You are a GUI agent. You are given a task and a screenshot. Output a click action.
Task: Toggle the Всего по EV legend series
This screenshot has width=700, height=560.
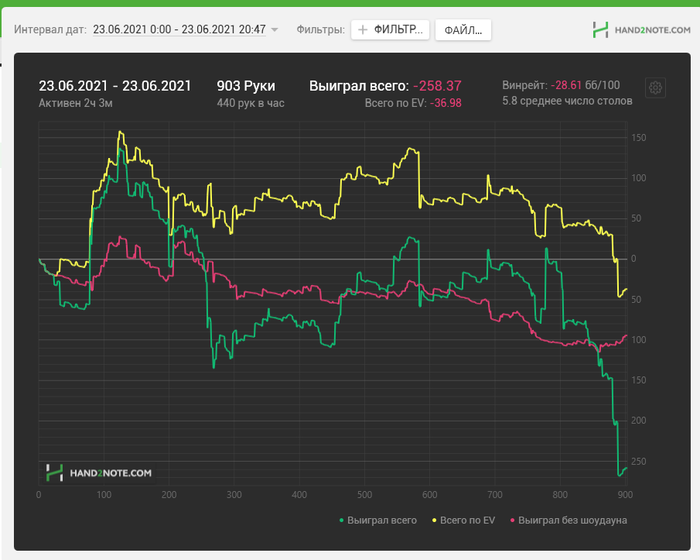(x=463, y=520)
